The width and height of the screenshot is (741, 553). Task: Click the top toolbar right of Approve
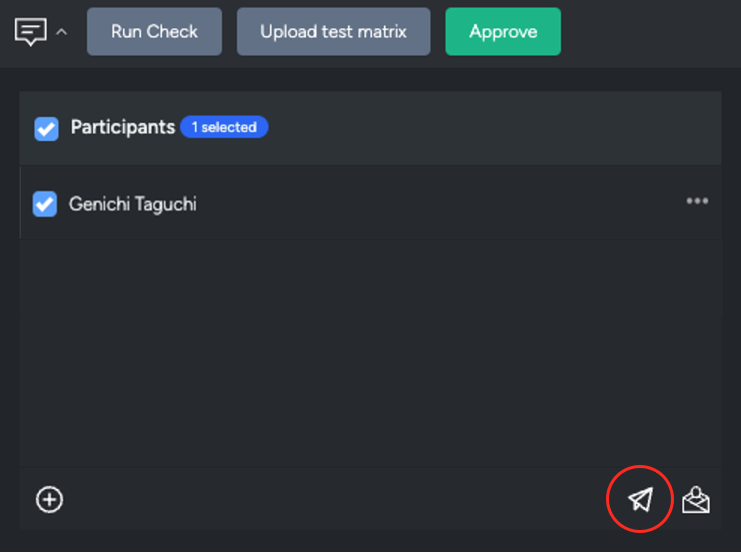[650, 32]
